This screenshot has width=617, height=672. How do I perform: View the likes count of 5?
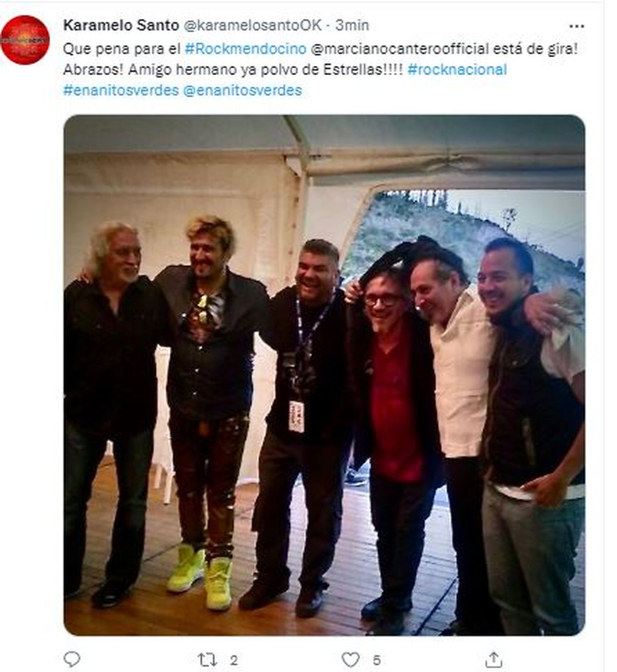point(377,660)
